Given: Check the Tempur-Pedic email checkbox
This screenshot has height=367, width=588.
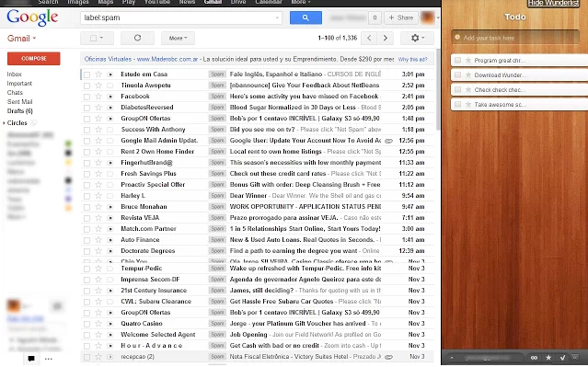Looking at the screenshot, I should (x=86, y=269).
